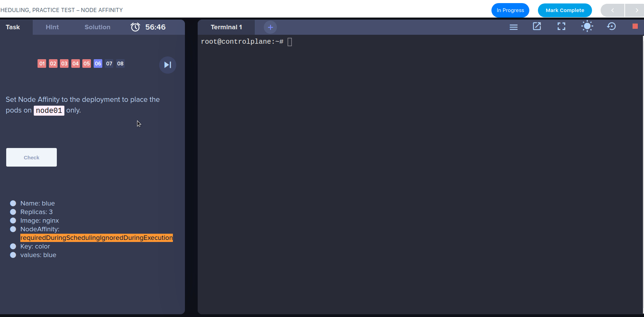The height and width of the screenshot is (317, 644).
Task: Jump to question 04
Action: pos(75,63)
